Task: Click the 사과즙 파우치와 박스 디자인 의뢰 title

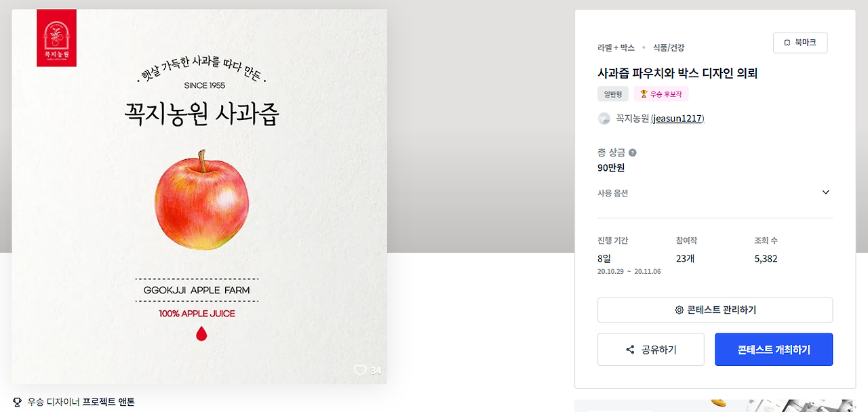Action: [677, 73]
